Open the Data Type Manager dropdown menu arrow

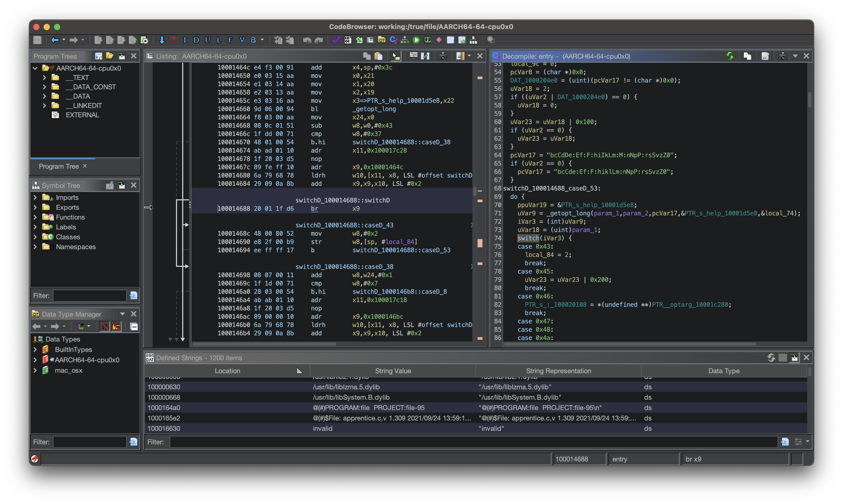[122, 314]
